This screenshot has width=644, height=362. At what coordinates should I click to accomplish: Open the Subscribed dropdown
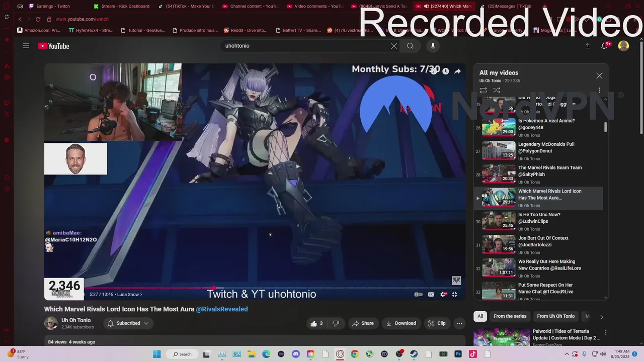pos(129,323)
